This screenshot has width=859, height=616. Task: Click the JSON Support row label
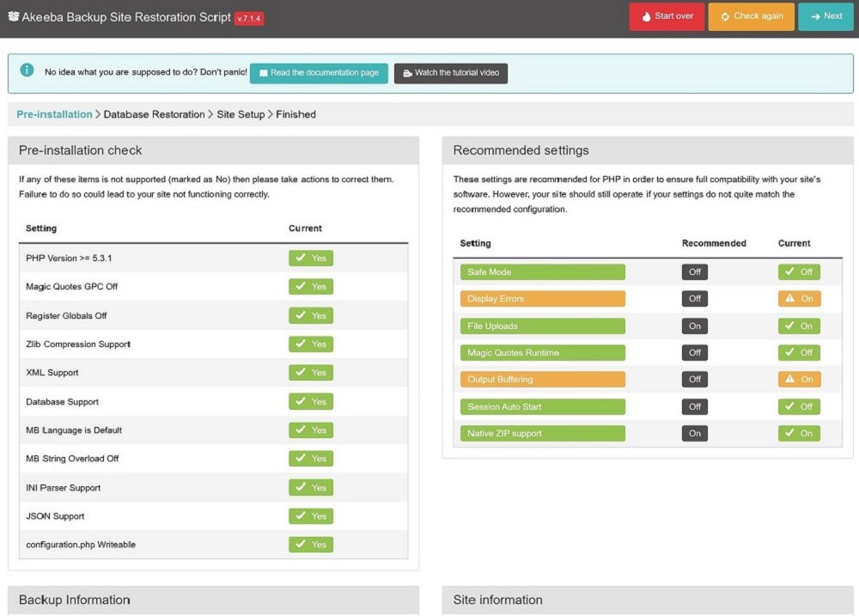coord(55,516)
